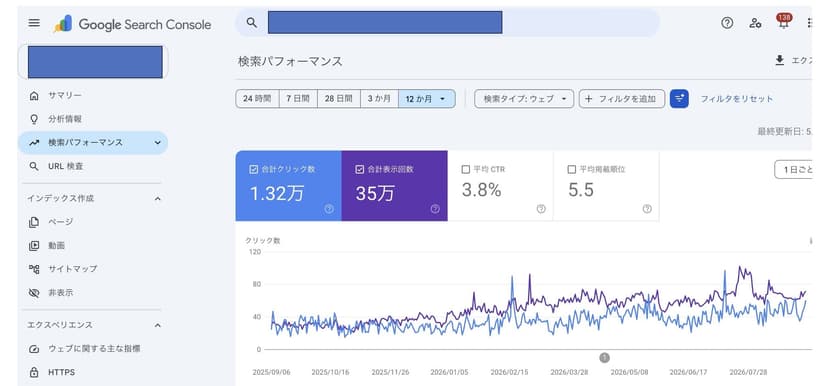
Task: Click the plus icon in フィルタを追加
Action: click(x=588, y=99)
